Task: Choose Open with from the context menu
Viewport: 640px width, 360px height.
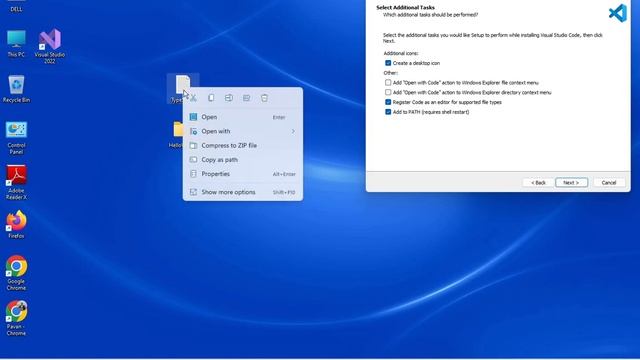Action: (243, 131)
